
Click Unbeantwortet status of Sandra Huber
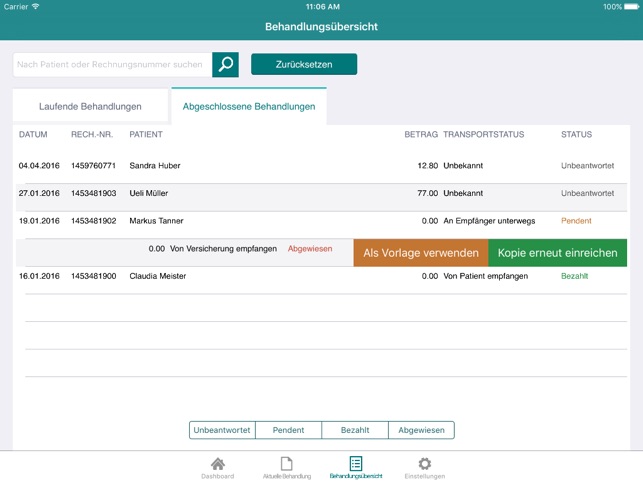pyautogui.click(x=588, y=166)
